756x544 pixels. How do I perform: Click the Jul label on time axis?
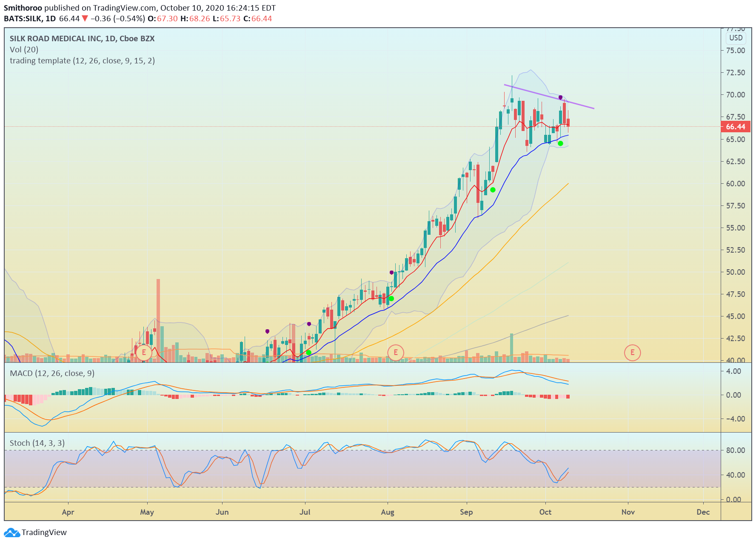[x=305, y=512]
